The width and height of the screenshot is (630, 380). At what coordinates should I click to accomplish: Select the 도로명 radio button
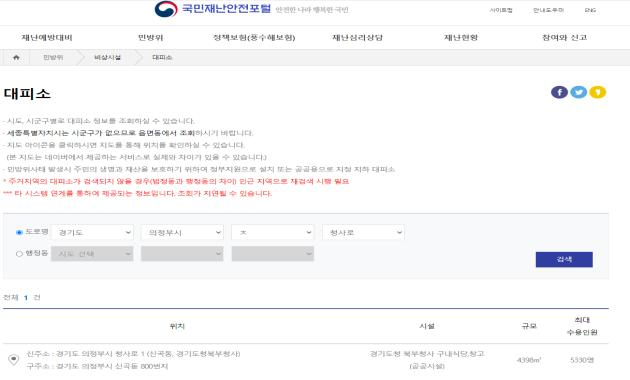pyautogui.click(x=19, y=232)
